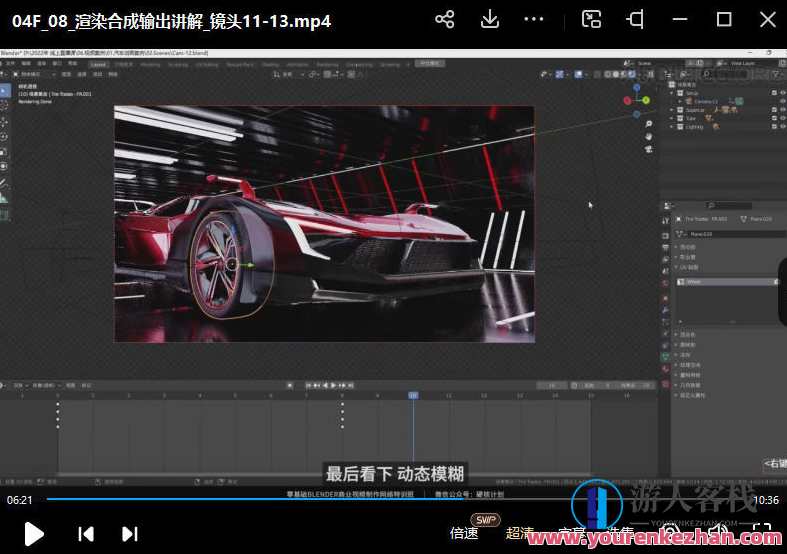This screenshot has width=787, height=554.
Task: Open the three-dots more options menu
Action: pos(534,20)
